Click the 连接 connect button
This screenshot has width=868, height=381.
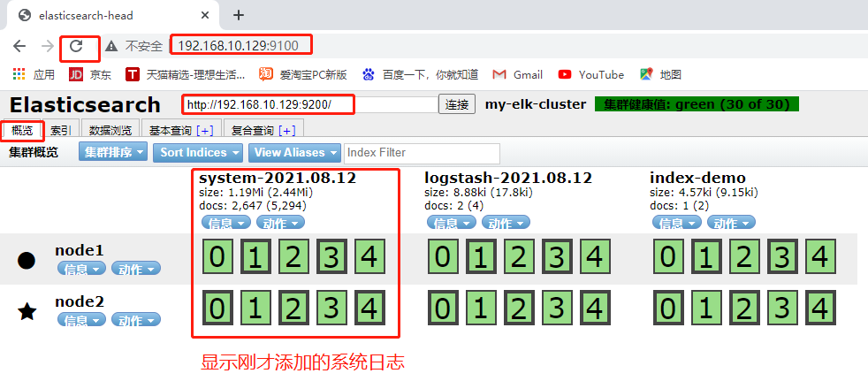pos(457,104)
